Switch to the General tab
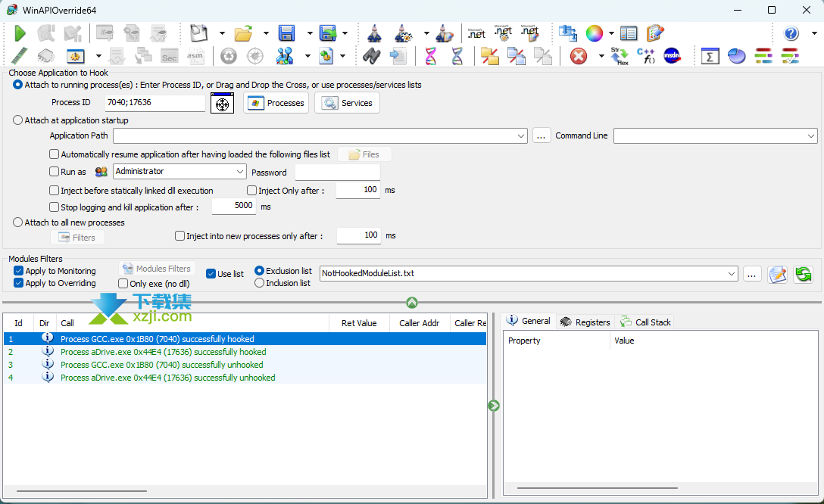 [x=528, y=321]
